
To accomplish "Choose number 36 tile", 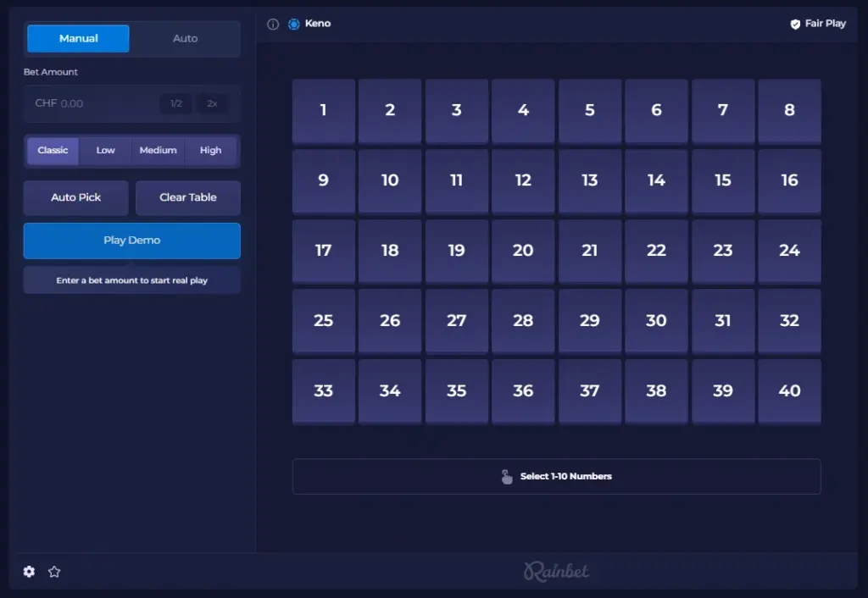I will 523,391.
